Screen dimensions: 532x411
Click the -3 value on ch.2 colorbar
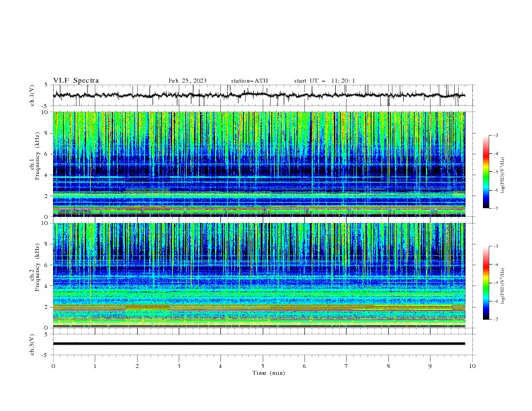pos(495,246)
